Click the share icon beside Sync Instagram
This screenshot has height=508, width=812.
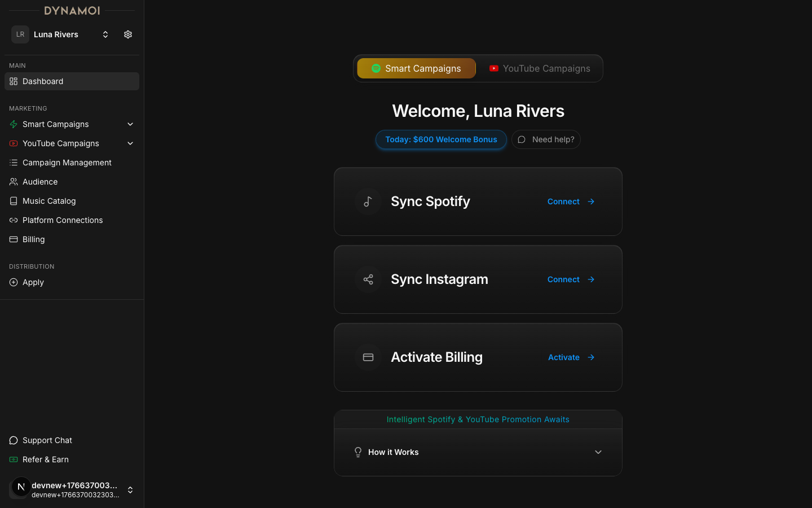click(x=368, y=279)
